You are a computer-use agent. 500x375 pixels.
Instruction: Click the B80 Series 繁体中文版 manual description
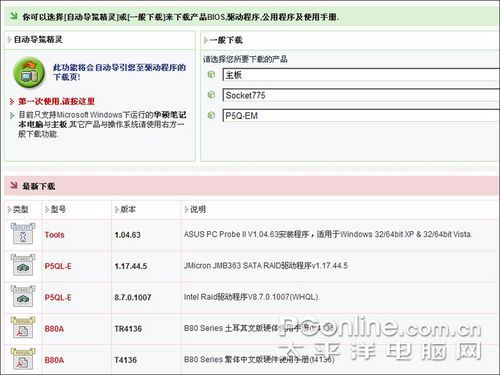[x=259, y=359]
